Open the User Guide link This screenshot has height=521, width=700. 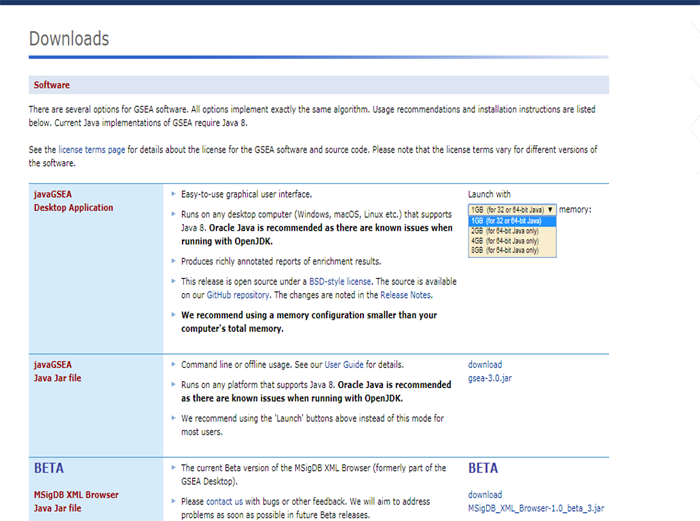pos(344,365)
